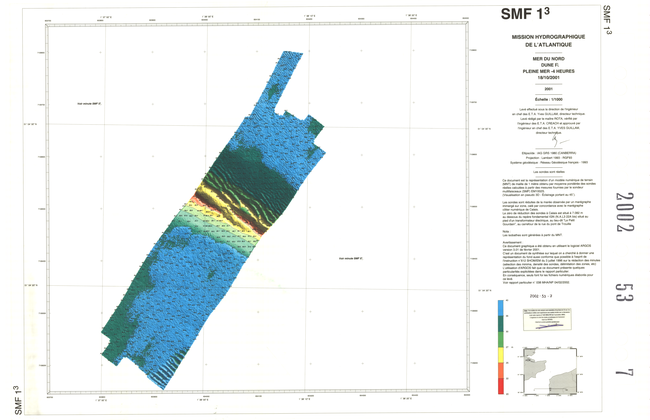Click the rotated SMF 1³ label at top right

[607, 18]
